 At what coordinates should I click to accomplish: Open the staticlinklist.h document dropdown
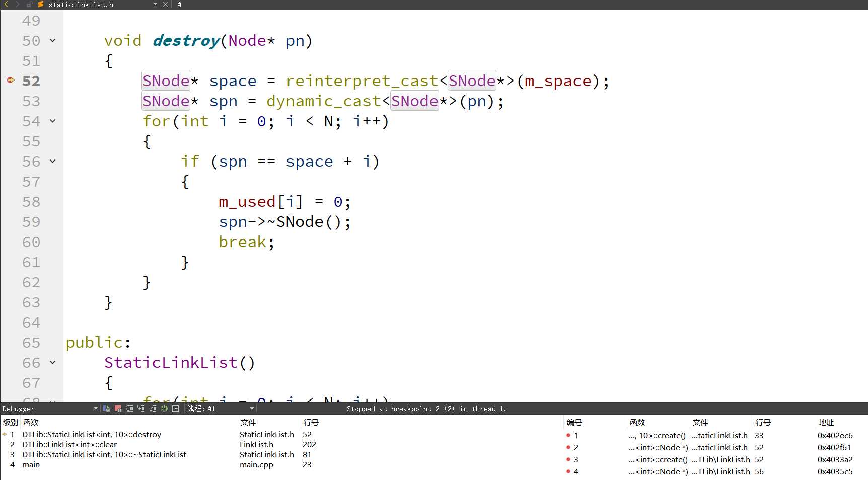tap(155, 4)
